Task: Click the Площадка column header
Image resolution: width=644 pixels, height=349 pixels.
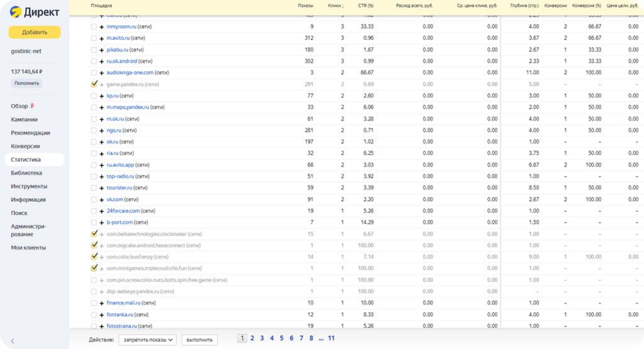Action: pyautogui.click(x=101, y=6)
